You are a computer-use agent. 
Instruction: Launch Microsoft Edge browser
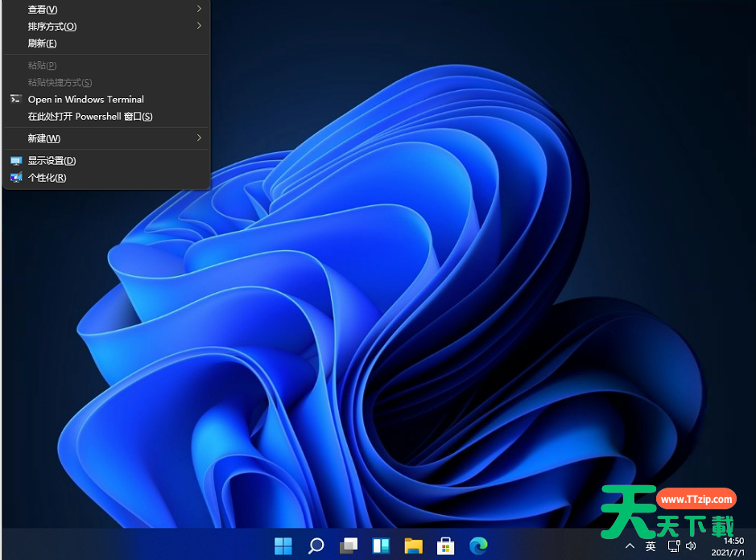tap(478, 546)
